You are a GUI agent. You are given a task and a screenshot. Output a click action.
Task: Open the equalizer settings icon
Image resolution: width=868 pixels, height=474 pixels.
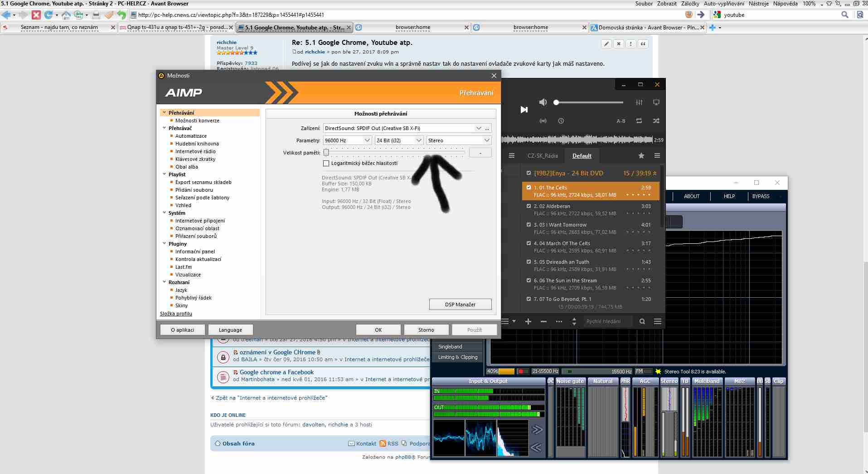pyautogui.click(x=639, y=102)
